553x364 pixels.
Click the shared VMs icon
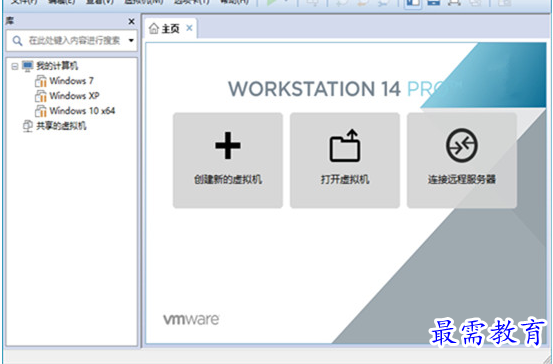[28, 126]
